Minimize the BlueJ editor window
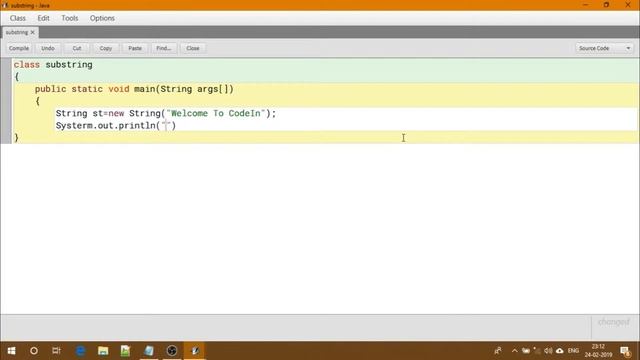Viewport: 640px width, 360px height. pyautogui.click(x=585, y=5)
